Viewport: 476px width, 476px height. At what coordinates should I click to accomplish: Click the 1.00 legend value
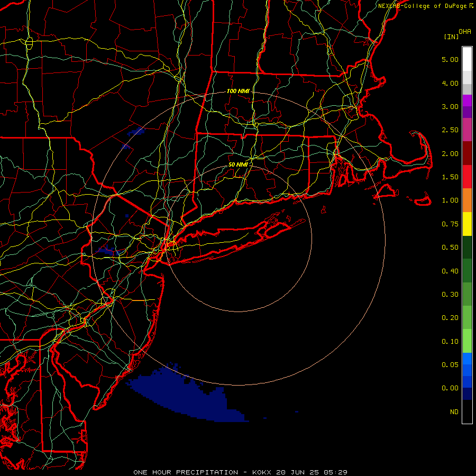click(x=450, y=200)
